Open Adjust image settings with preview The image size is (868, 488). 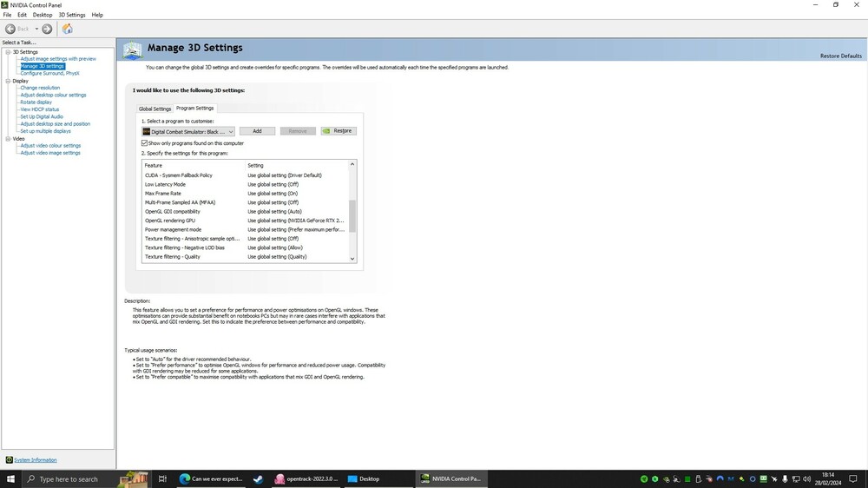(58, 59)
